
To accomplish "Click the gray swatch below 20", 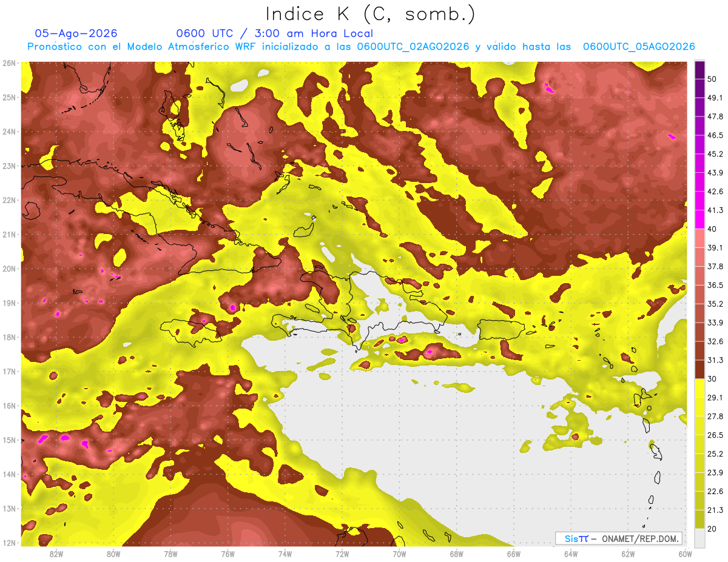I will click(x=700, y=537).
